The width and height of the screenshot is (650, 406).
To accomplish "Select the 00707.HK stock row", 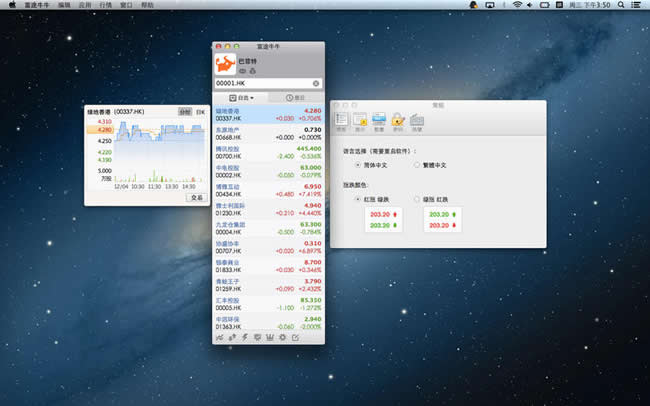I will click(268, 247).
